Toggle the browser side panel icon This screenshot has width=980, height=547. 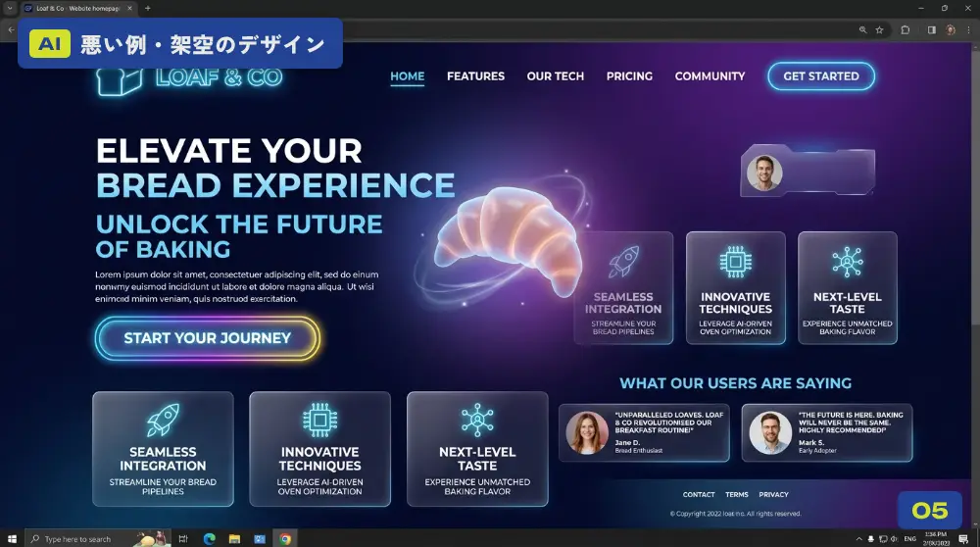pos(931,29)
